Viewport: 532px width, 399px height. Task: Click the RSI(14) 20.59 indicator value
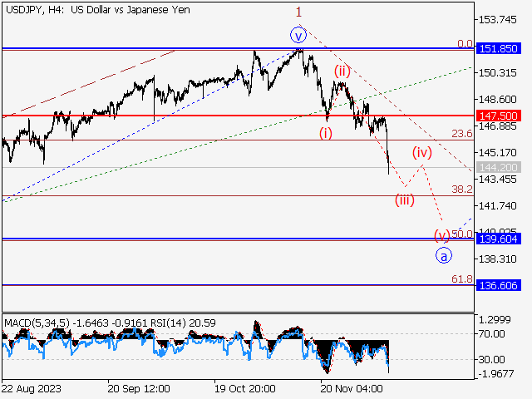[183, 323]
